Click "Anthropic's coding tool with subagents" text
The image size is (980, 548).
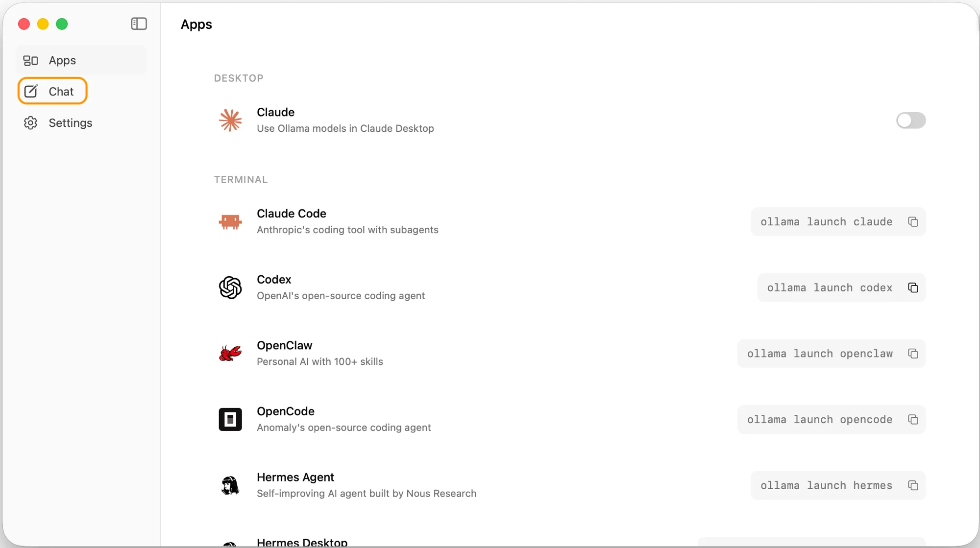(347, 230)
